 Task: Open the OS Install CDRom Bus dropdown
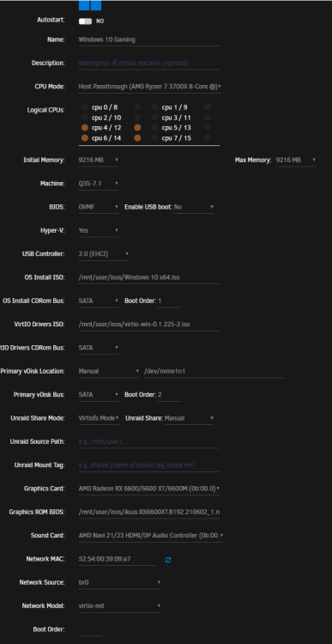pyautogui.click(x=99, y=301)
